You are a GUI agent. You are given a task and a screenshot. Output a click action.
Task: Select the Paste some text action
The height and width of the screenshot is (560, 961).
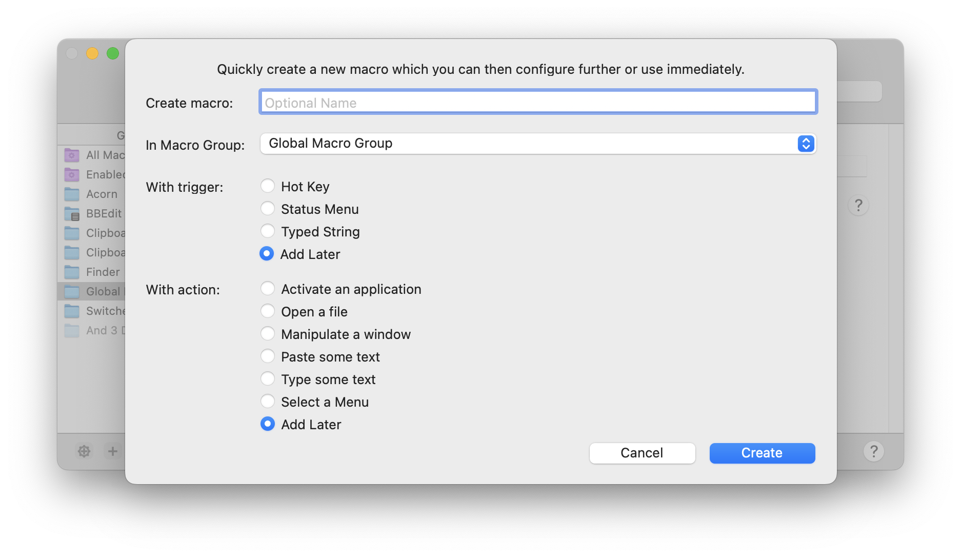[268, 356]
